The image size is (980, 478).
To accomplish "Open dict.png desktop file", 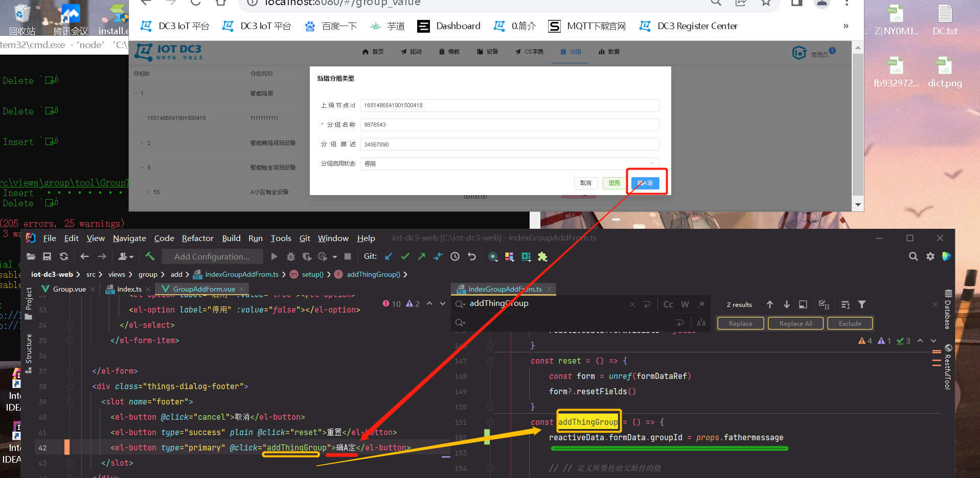I will tap(944, 72).
